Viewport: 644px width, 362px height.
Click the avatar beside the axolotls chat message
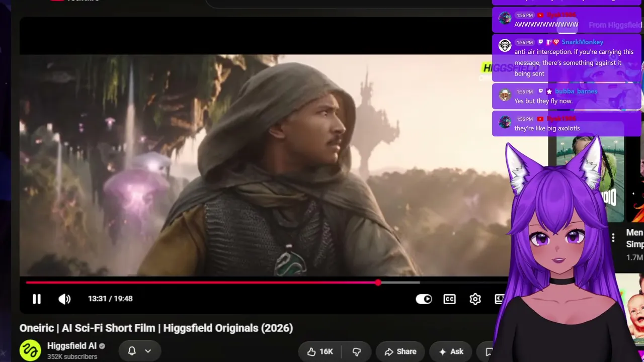point(505,122)
